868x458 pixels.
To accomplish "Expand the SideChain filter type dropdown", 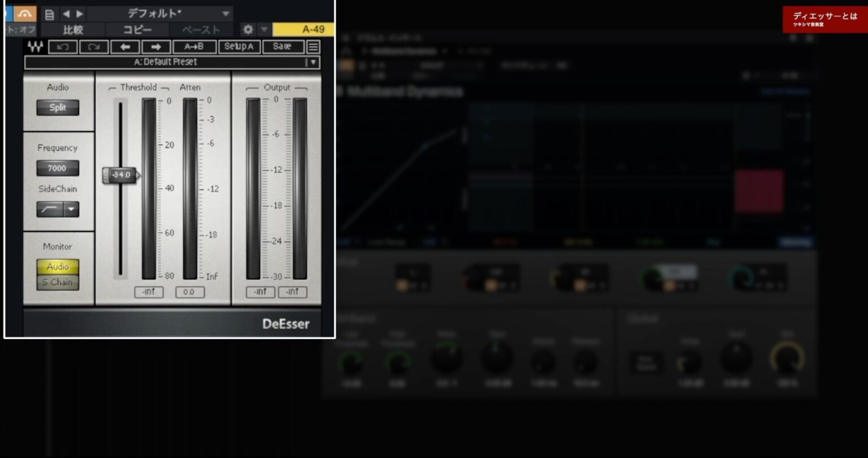I will [71, 209].
